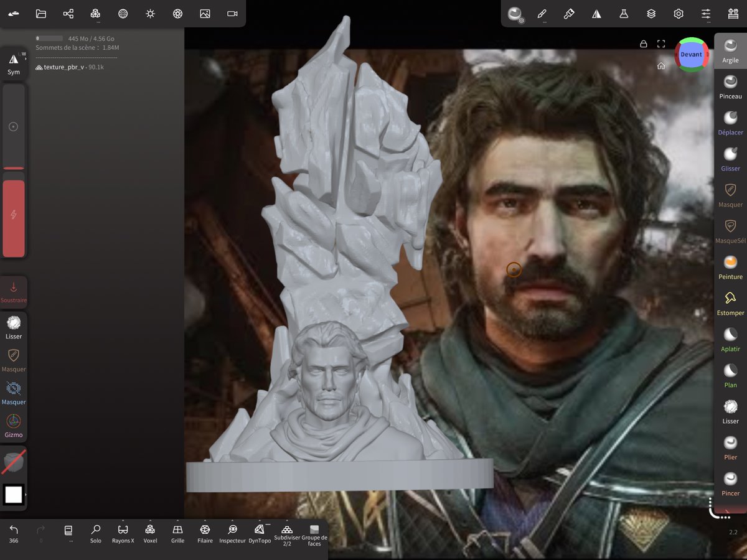Select the Glisser tool

pos(730,159)
